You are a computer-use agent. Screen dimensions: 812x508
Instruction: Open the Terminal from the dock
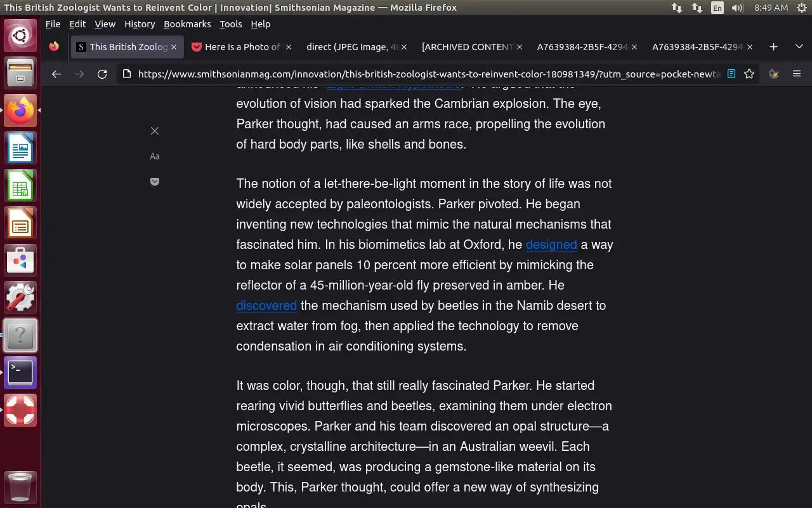[x=20, y=373]
